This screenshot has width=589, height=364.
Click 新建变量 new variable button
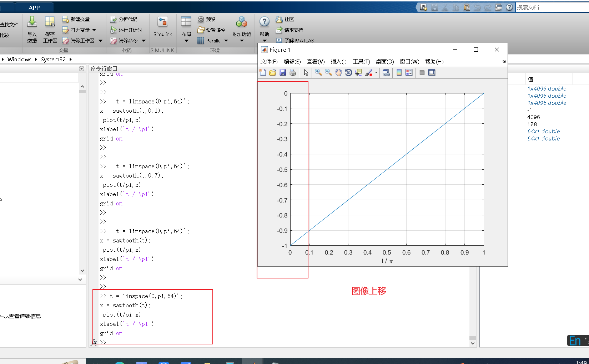76,19
